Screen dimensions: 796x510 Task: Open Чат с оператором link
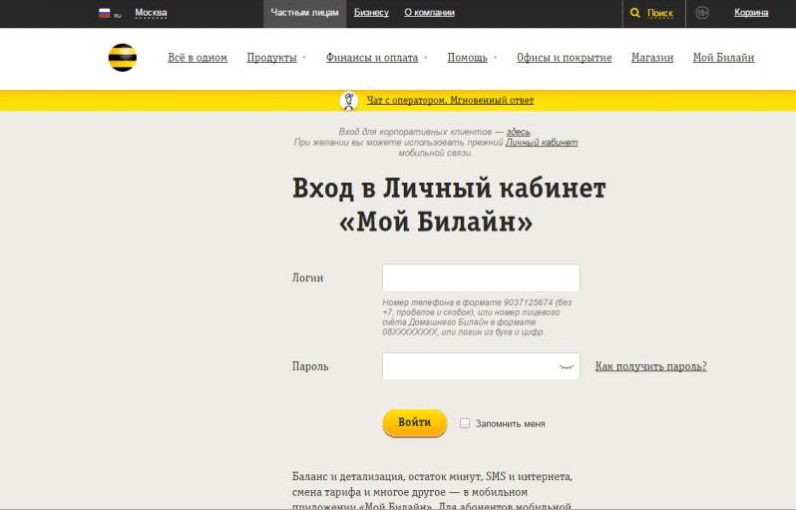click(450, 100)
